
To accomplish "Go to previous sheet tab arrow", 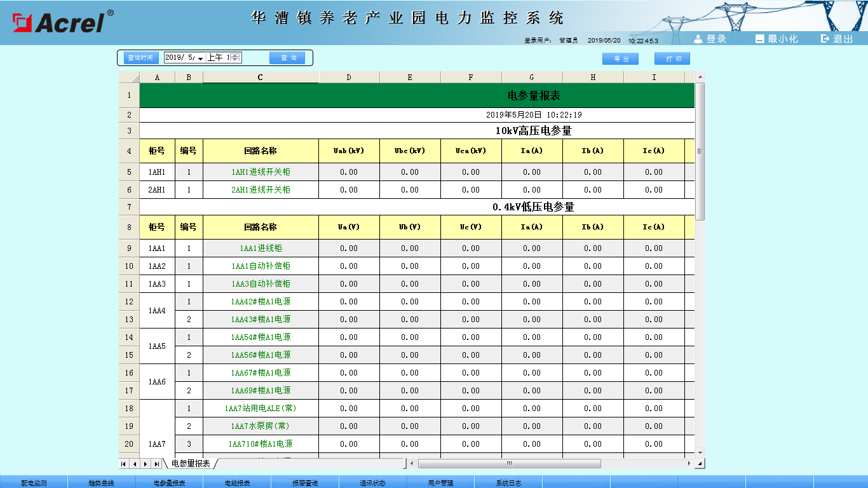I will point(135,464).
